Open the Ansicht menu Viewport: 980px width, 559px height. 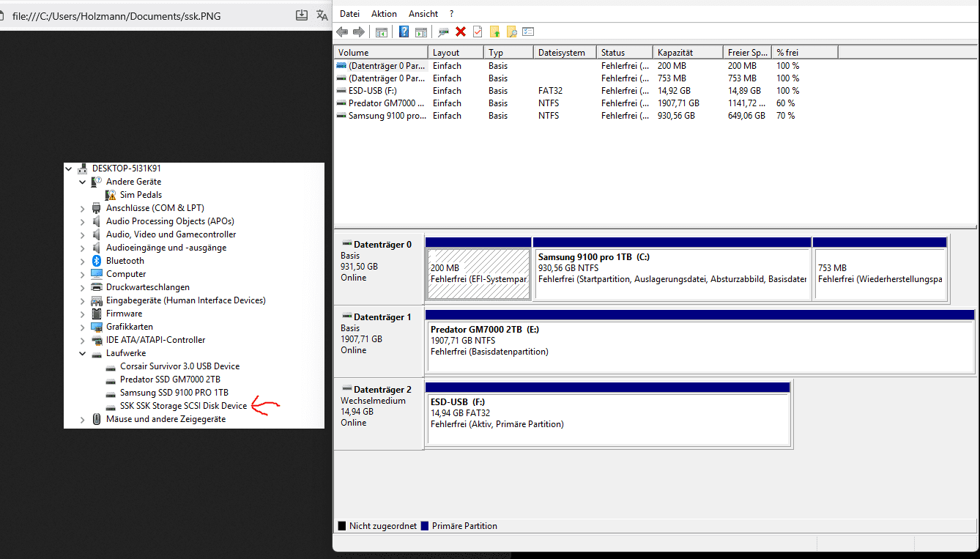(x=423, y=14)
